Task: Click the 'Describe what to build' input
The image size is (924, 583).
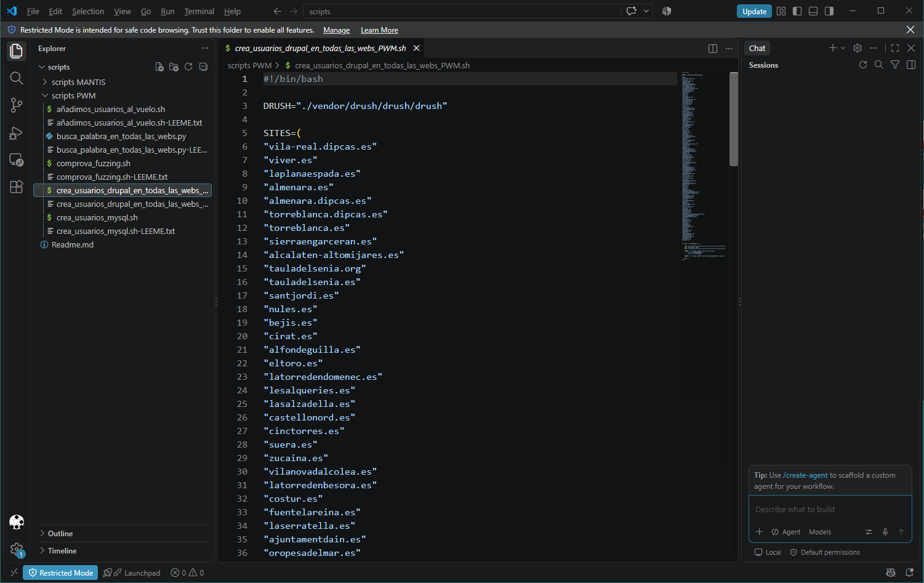Action: point(830,510)
